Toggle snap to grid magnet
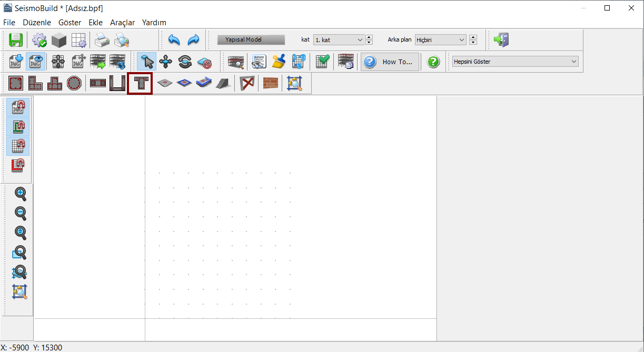 [x=18, y=147]
